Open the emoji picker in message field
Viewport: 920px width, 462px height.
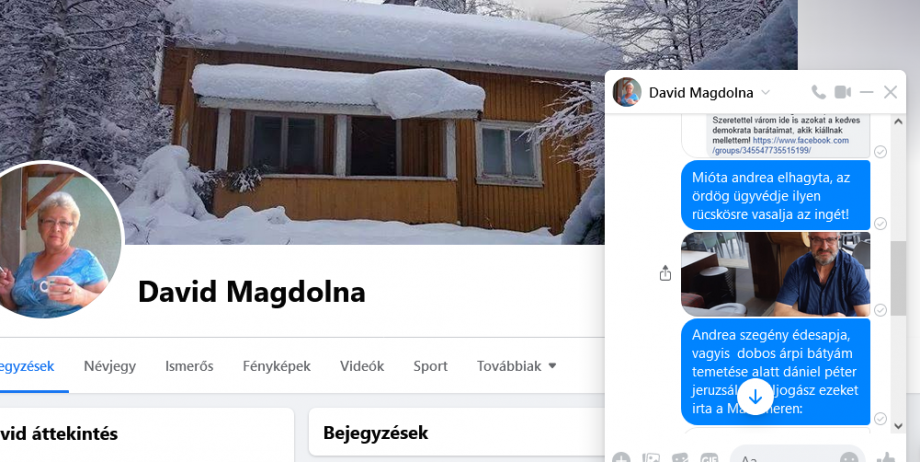pos(849,458)
